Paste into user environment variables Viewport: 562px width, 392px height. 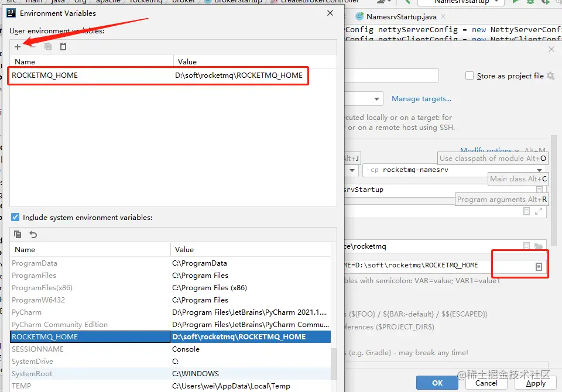click(63, 47)
